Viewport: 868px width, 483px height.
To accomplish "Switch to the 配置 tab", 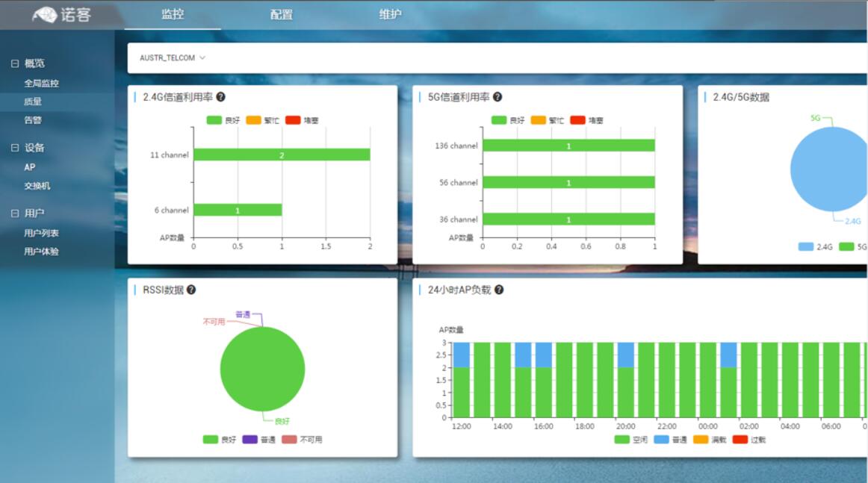I will [x=282, y=15].
